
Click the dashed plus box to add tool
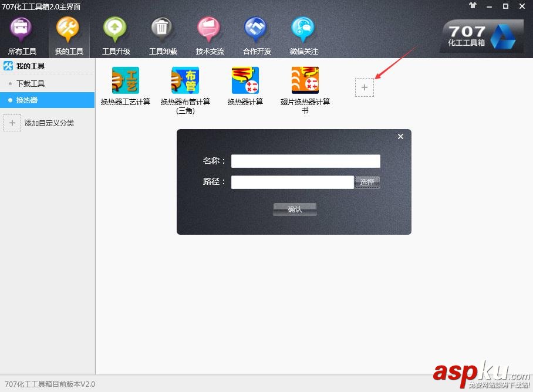[365, 87]
